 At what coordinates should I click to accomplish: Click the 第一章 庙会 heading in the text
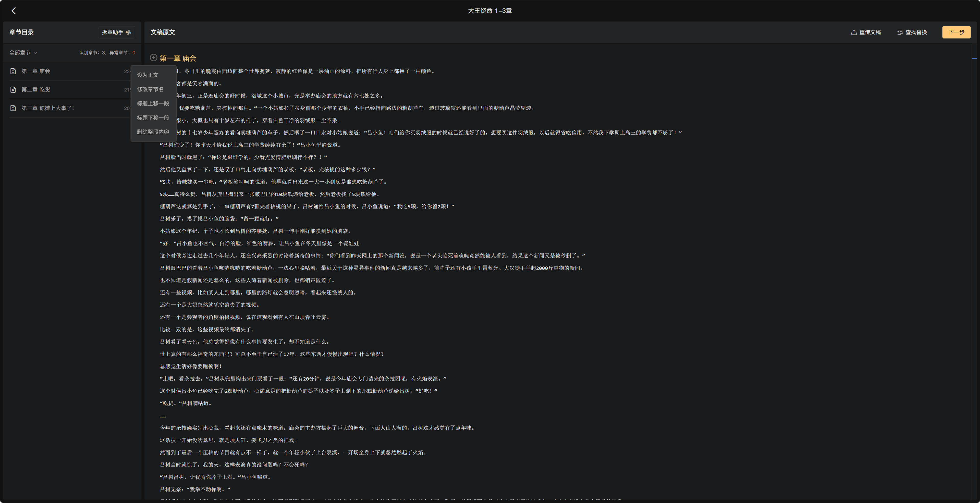(178, 58)
